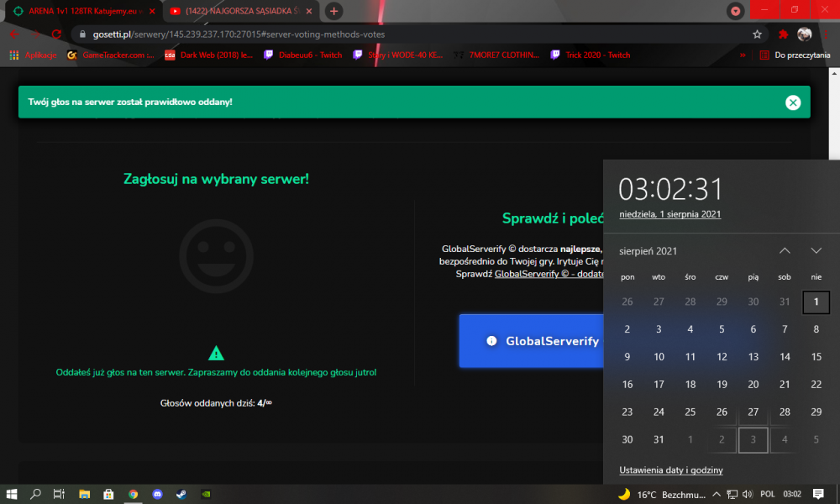Open the weather widget showing 16°C
This screenshot has width=840, height=504.
[662, 495]
